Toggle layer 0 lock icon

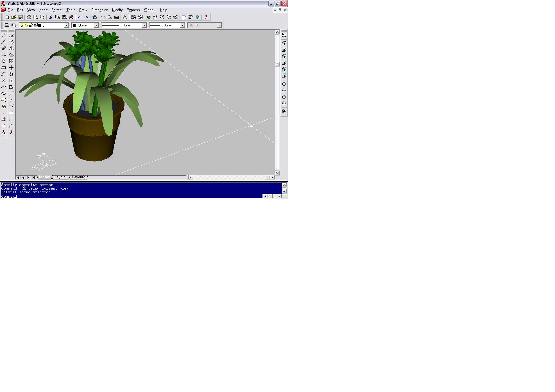click(31, 25)
